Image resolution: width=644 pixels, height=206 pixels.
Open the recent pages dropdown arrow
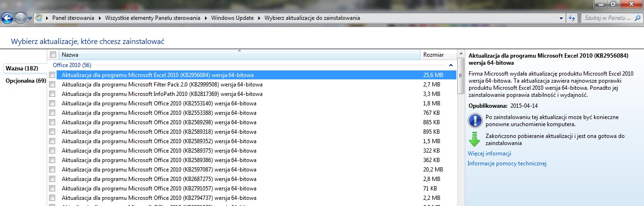coord(30,18)
